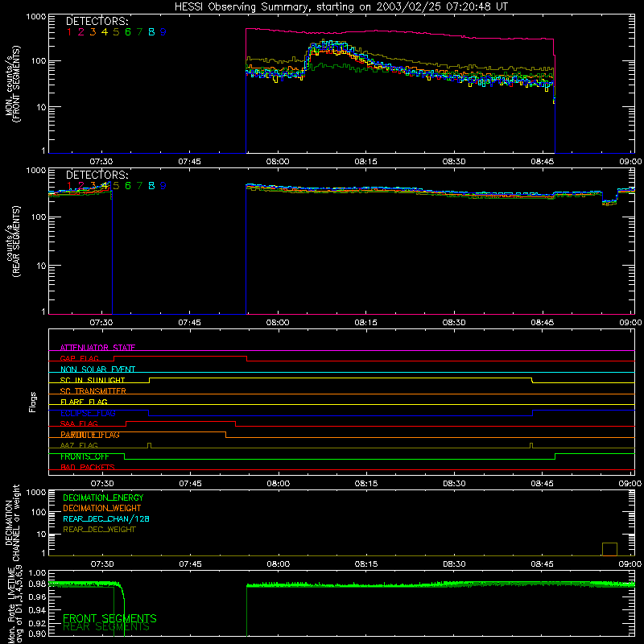
Task: Select detector number 5 in front segments legend
Action: point(116,32)
